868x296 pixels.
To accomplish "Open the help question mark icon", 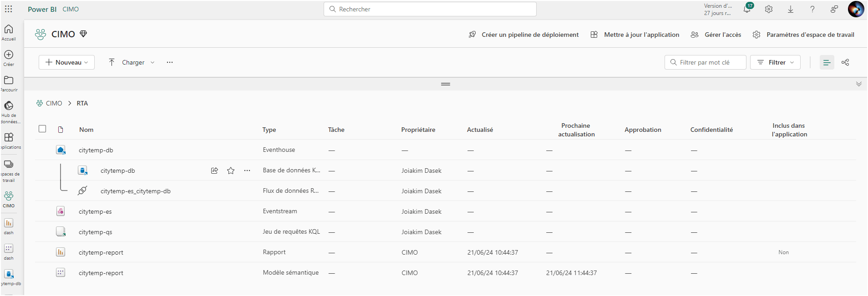I will [812, 9].
